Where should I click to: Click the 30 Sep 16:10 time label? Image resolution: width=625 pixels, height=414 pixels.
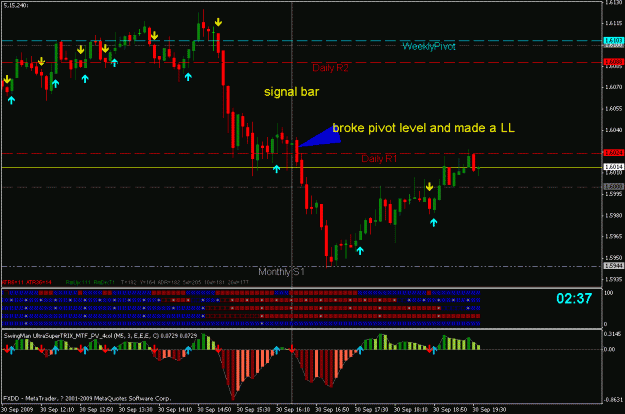293,410
